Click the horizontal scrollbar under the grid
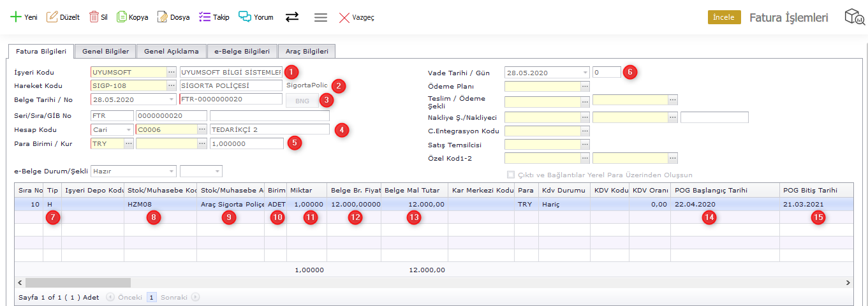Screen dimensions: 868x306 78,282
